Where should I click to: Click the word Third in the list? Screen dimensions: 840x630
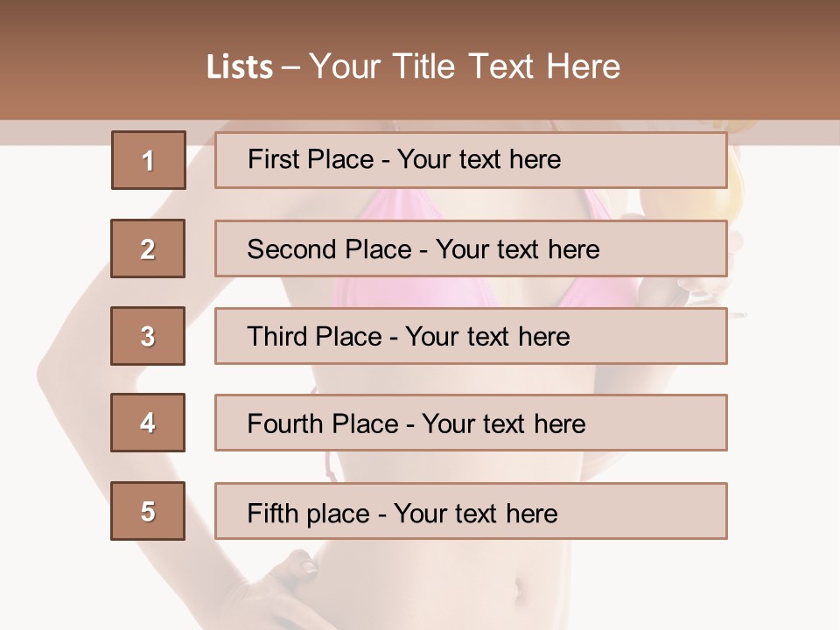[x=278, y=337]
